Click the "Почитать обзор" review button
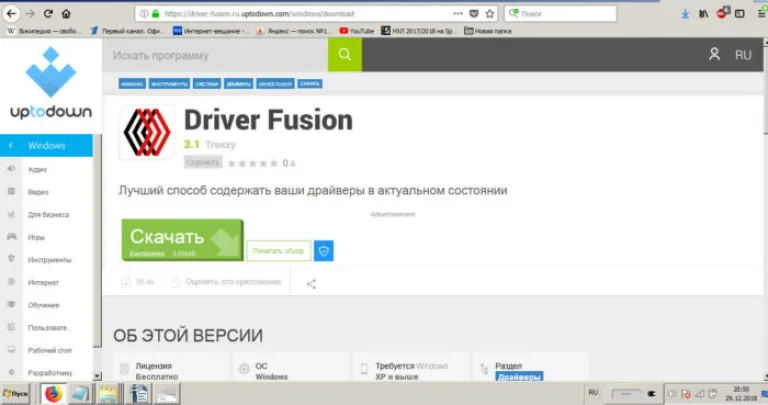The image size is (768, 405). [x=278, y=251]
